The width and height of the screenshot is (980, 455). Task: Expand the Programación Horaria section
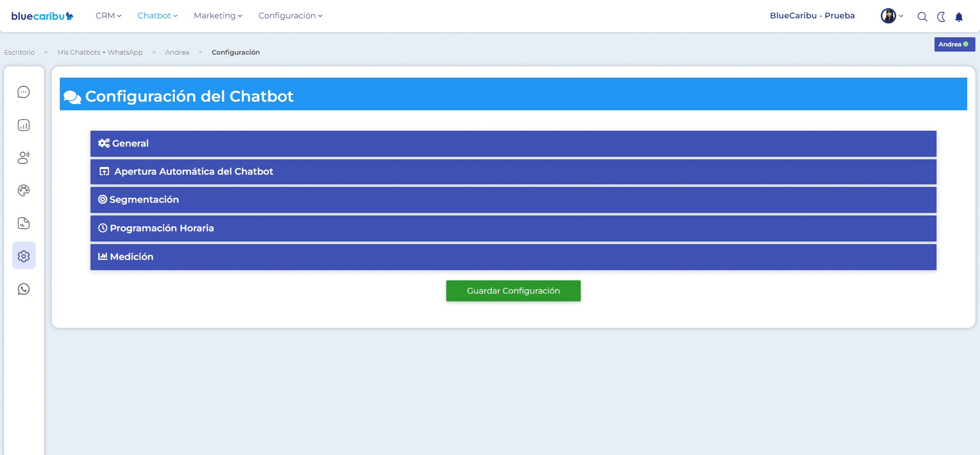513,228
